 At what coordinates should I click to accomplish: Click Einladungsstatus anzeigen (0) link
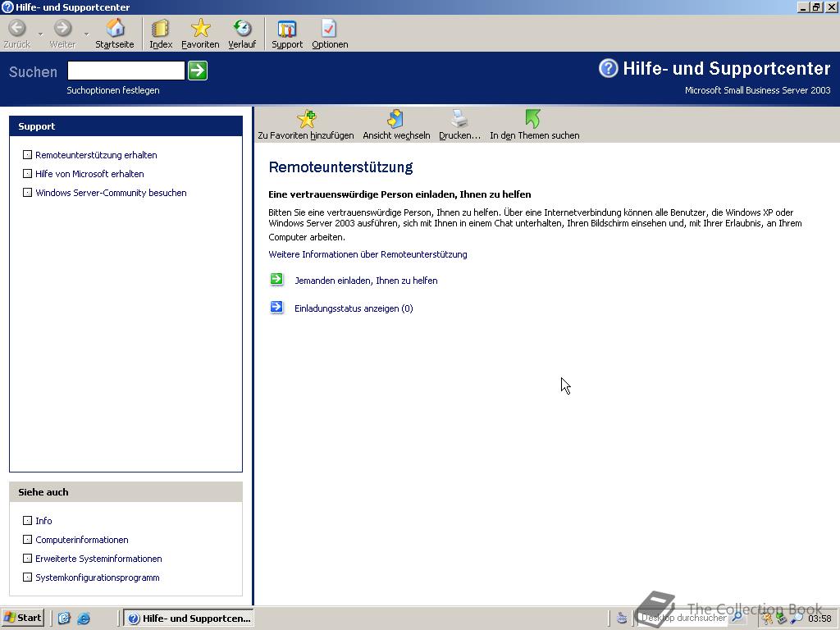click(x=354, y=308)
